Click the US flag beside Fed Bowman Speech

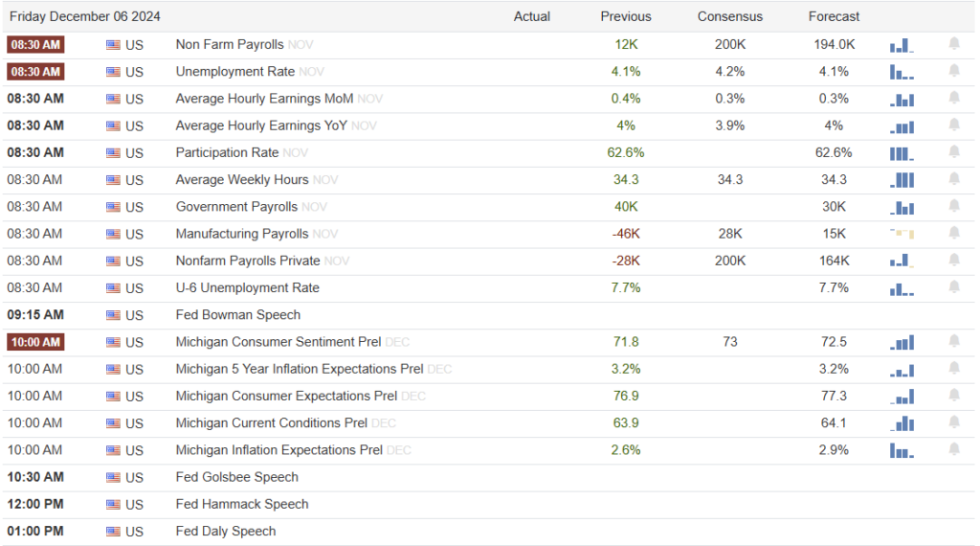click(113, 315)
